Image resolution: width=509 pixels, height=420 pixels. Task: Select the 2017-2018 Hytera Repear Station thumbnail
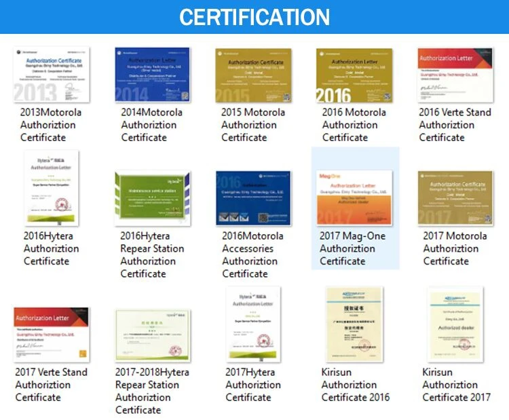pyautogui.click(x=153, y=336)
